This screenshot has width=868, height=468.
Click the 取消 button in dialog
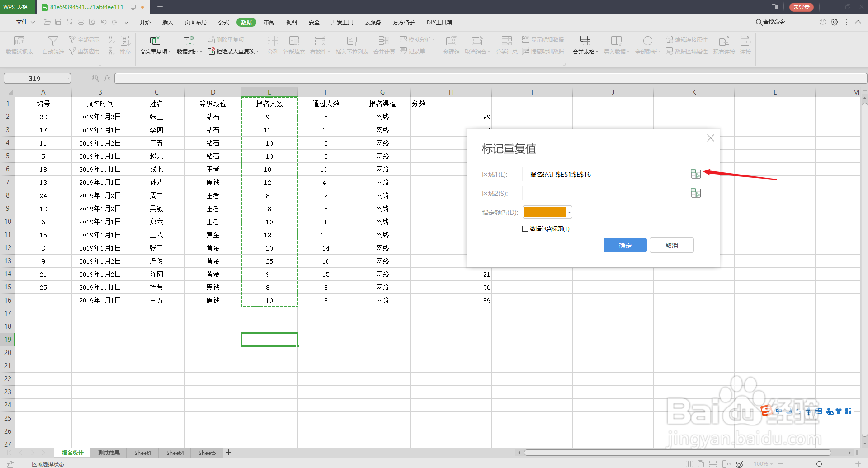(671, 245)
